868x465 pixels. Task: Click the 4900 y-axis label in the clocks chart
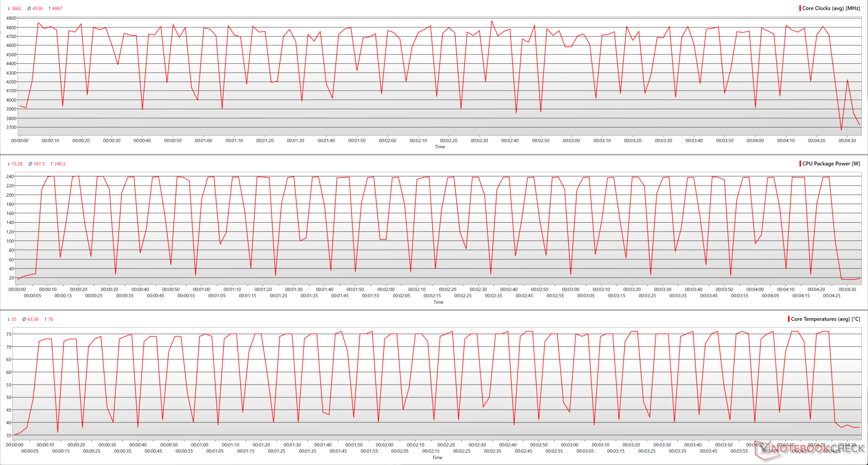click(11, 19)
